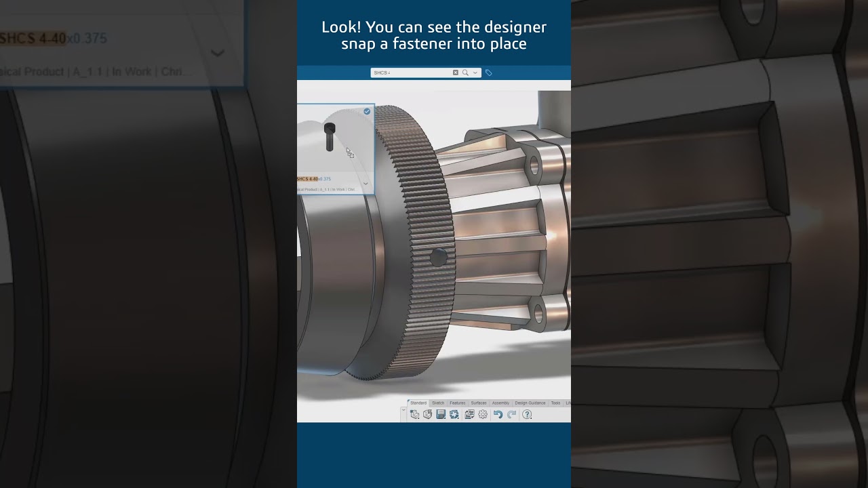Image resolution: width=868 pixels, height=488 pixels.
Task: Click the tag icon beside search
Action: pyautogui.click(x=488, y=73)
